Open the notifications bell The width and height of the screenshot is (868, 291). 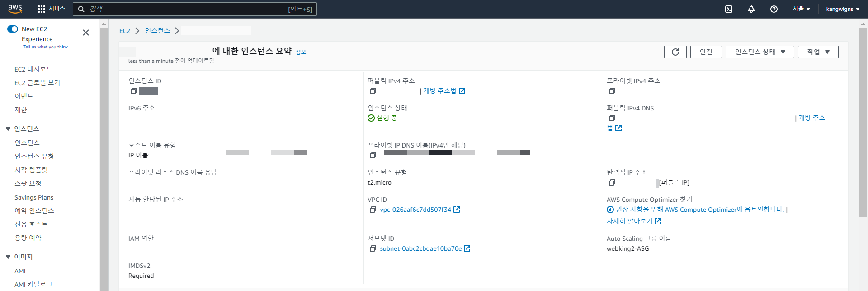751,9
